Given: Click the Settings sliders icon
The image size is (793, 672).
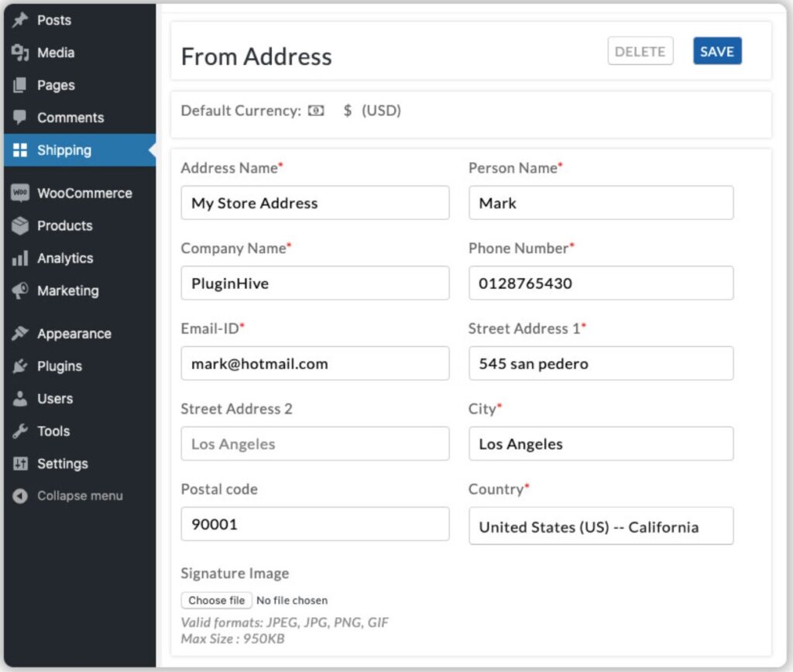Looking at the screenshot, I should (19, 464).
